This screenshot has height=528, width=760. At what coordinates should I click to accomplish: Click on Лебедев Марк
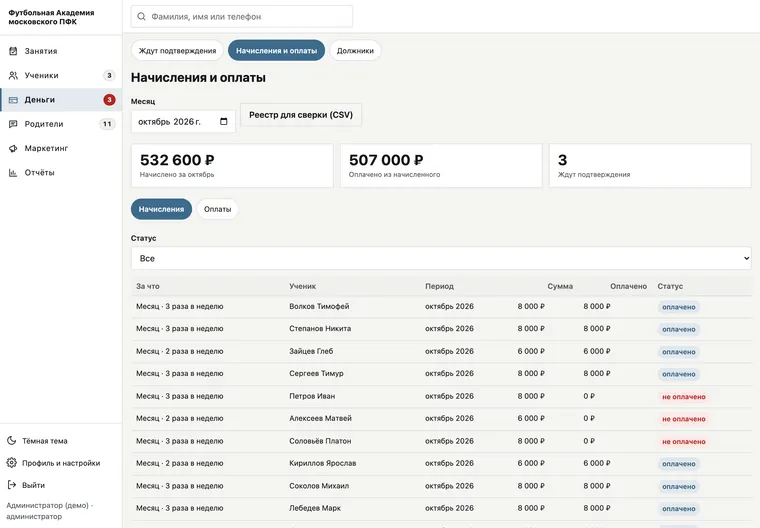(x=315, y=508)
